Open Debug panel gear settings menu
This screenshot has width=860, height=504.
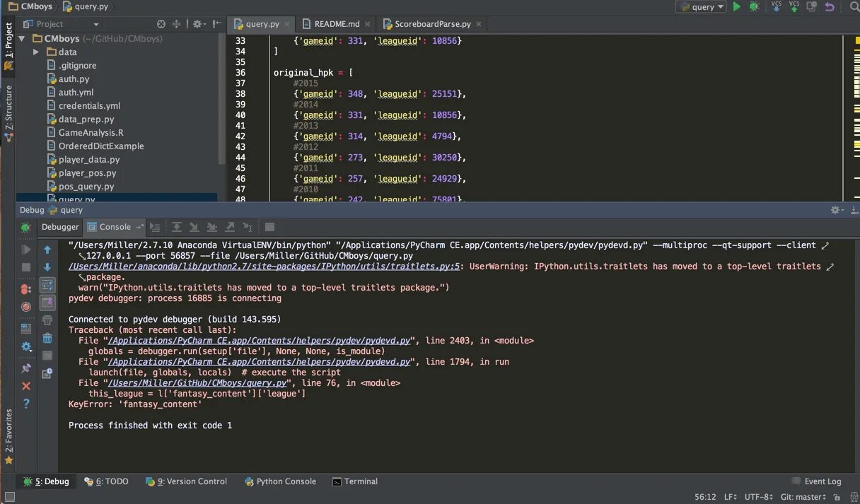(x=837, y=210)
